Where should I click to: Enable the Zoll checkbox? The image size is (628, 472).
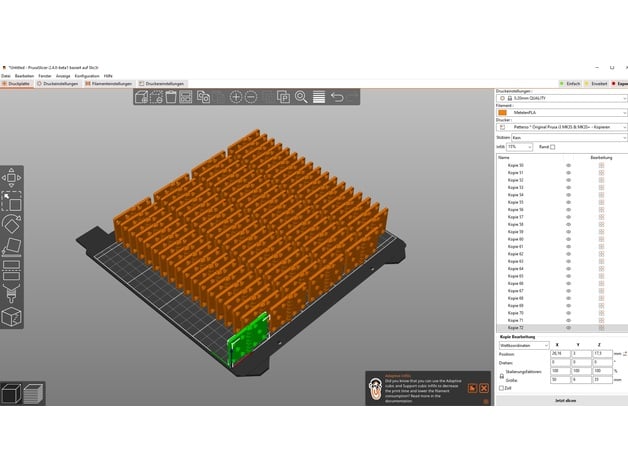point(501,388)
